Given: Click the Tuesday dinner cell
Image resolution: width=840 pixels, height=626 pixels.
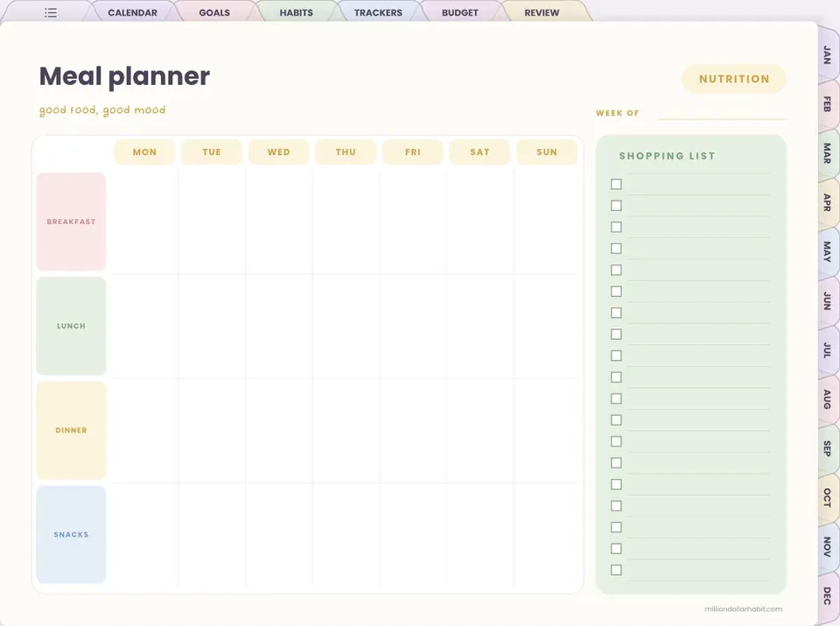Looking at the screenshot, I should click(x=212, y=431).
